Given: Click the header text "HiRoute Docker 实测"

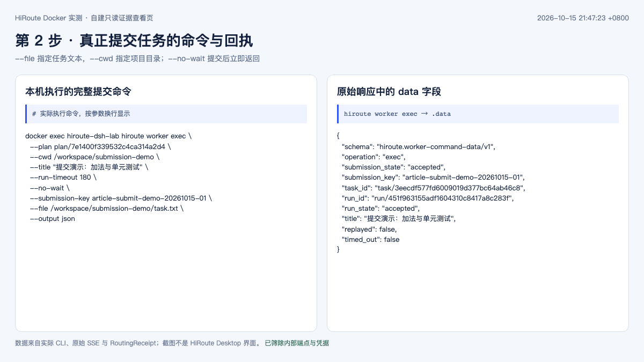Looking at the screenshot, I should click(x=48, y=18).
